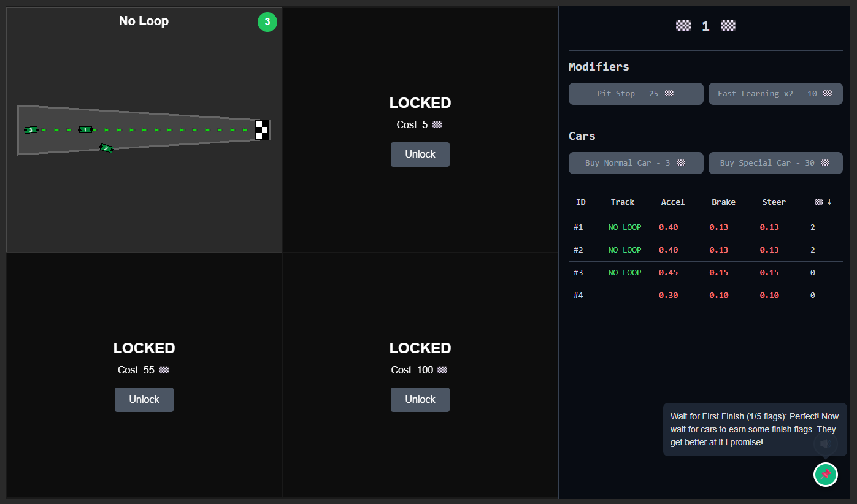Click the red pushpin icon
This screenshot has height=504, width=857.
[825, 475]
